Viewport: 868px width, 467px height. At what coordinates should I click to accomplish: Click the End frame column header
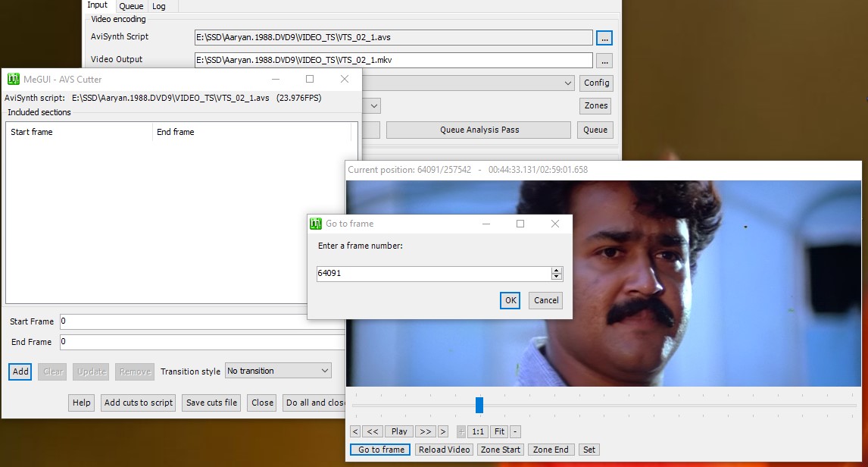click(x=252, y=132)
